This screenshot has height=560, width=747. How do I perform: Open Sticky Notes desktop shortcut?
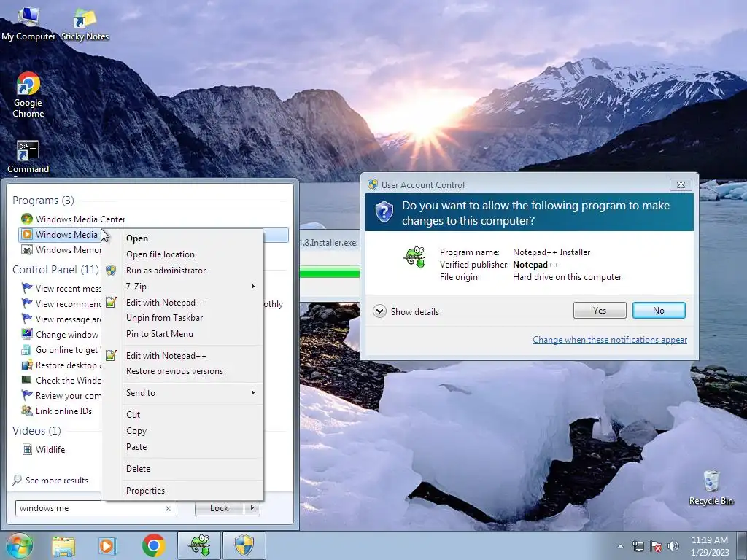click(x=85, y=25)
